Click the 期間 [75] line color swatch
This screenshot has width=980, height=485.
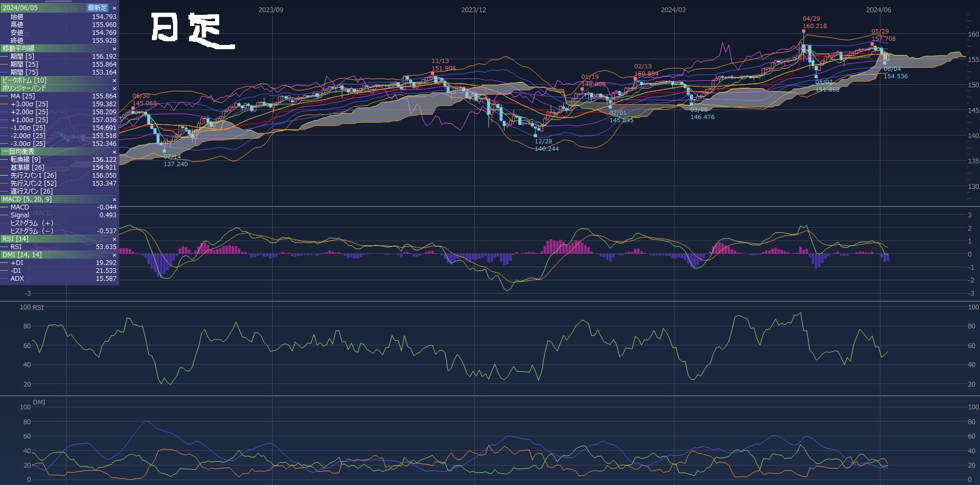pos(5,72)
